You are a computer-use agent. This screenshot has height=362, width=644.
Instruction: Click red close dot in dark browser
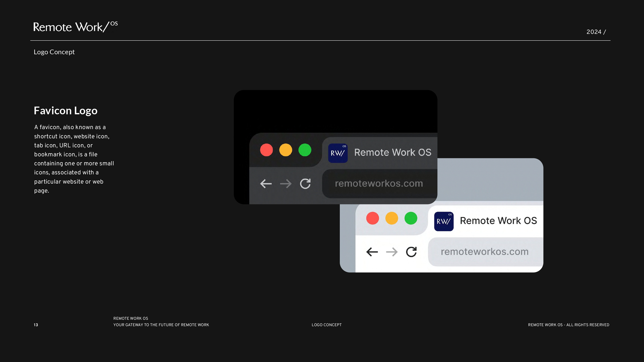[x=266, y=150]
